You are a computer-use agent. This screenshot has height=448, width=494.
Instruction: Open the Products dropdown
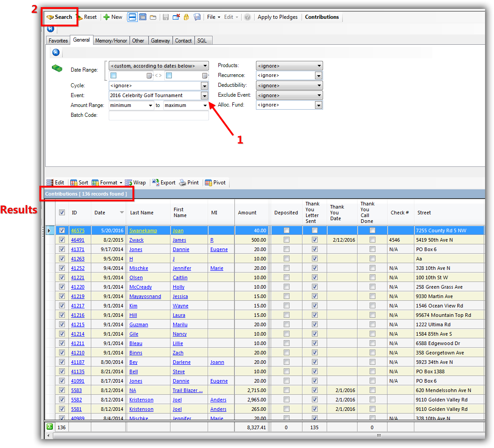(x=319, y=66)
